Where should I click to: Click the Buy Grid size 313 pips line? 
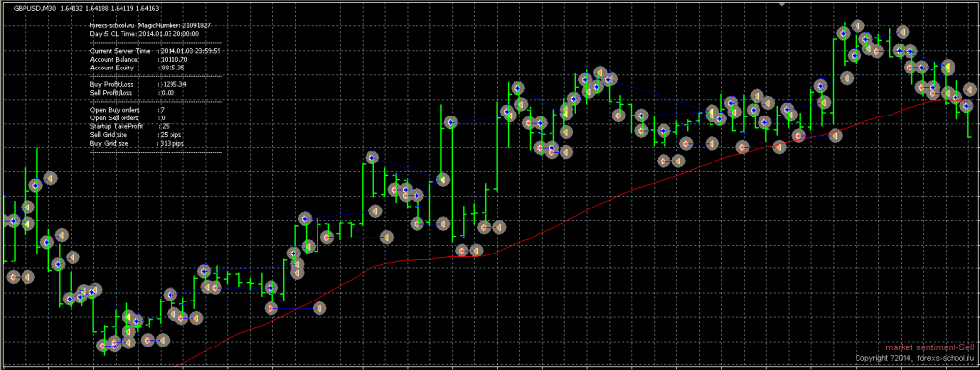pyautogui.click(x=138, y=143)
